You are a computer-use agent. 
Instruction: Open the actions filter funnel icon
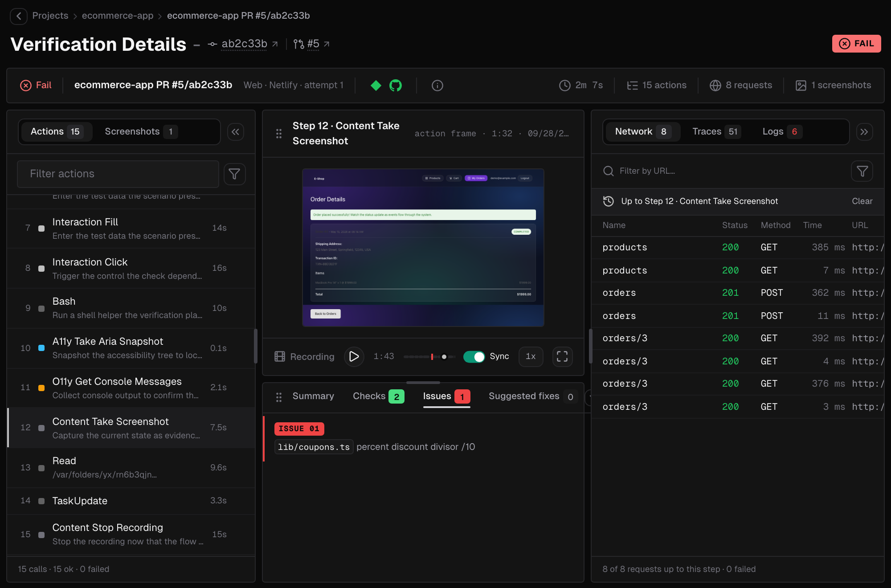(235, 174)
